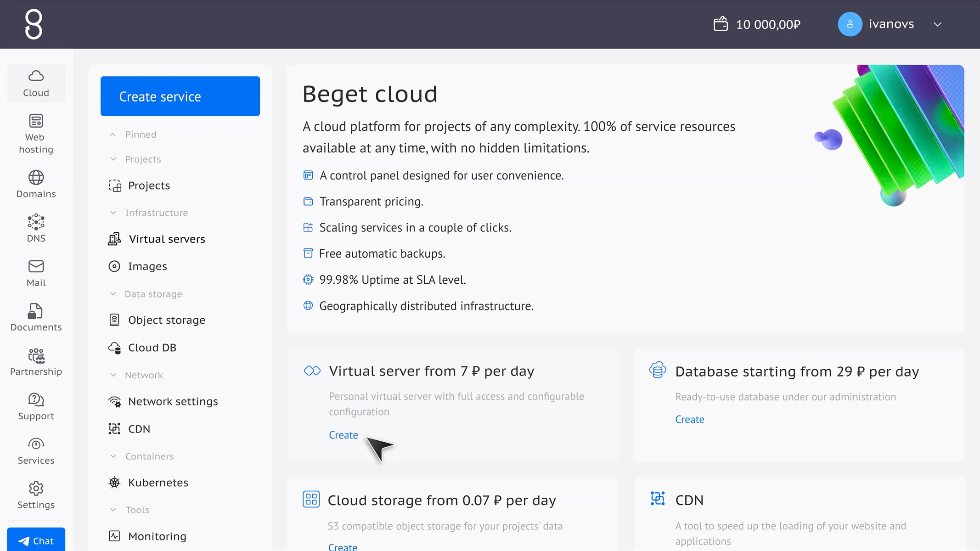Image resolution: width=980 pixels, height=551 pixels.
Task: Click the ivanovs user avatar
Action: click(850, 24)
